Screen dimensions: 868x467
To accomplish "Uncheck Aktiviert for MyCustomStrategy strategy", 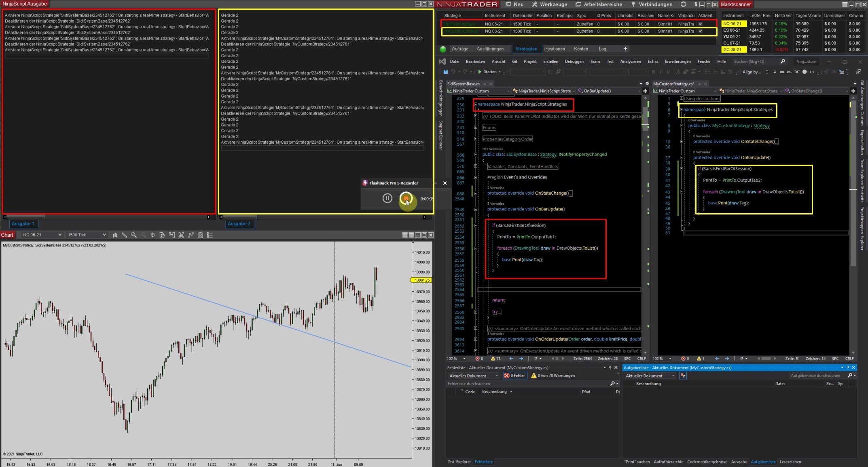I will click(x=701, y=31).
